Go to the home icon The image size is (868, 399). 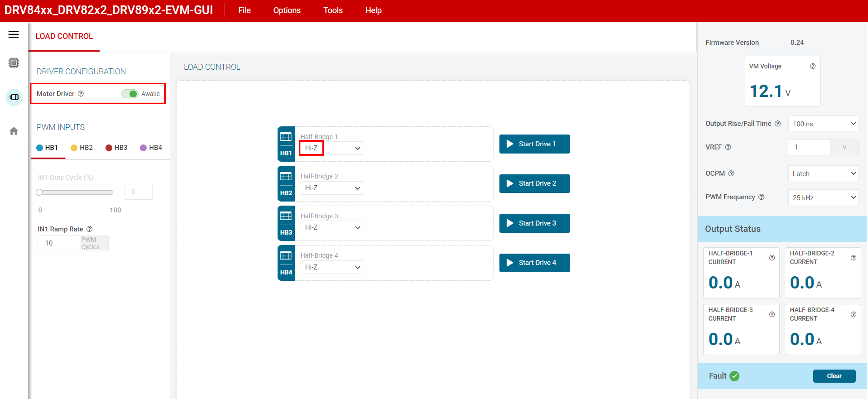(x=13, y=131)
